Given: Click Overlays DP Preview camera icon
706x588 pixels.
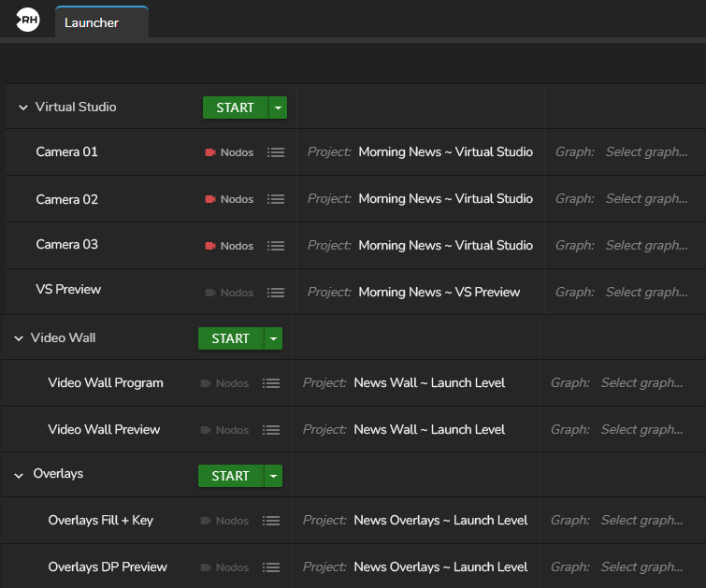Looking at the screenshot, I should (206, 567).
